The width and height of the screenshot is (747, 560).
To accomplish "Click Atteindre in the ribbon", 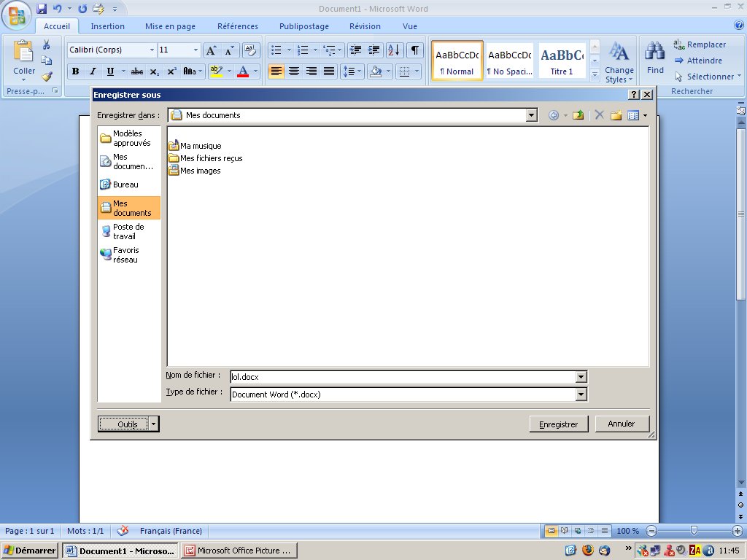I will tap(698, 61).
